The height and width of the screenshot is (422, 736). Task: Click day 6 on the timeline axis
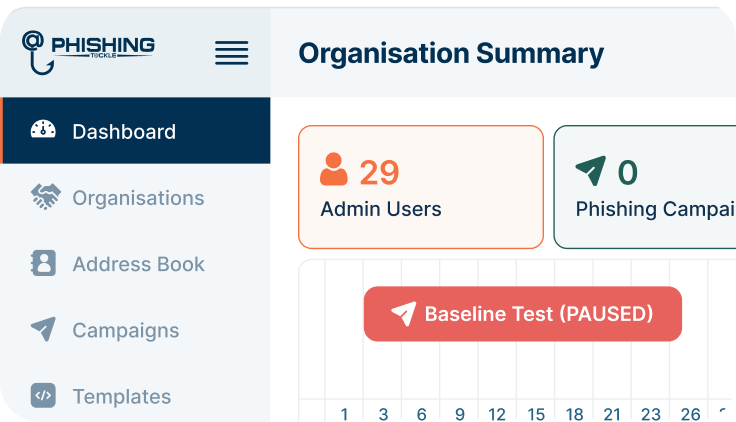[422, 414]
